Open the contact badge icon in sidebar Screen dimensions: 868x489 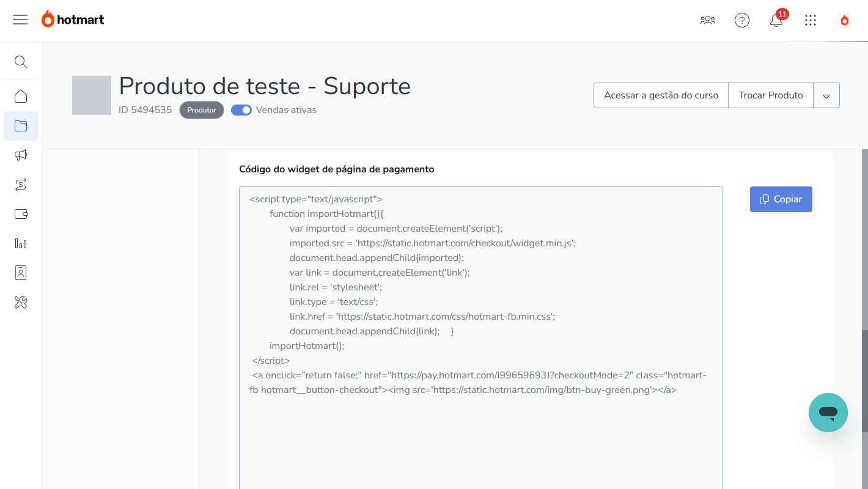click(x=21, y=273)
